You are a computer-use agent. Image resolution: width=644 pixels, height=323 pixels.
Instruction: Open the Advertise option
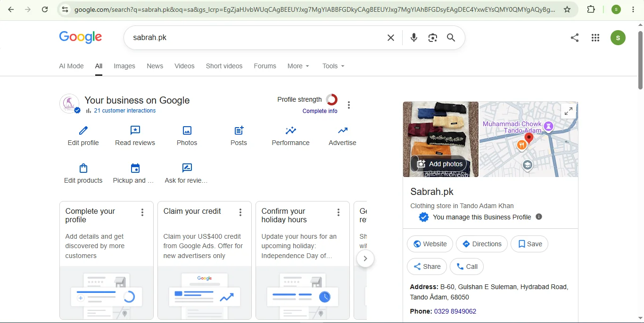pyautogui.click(x=343, y=136)
